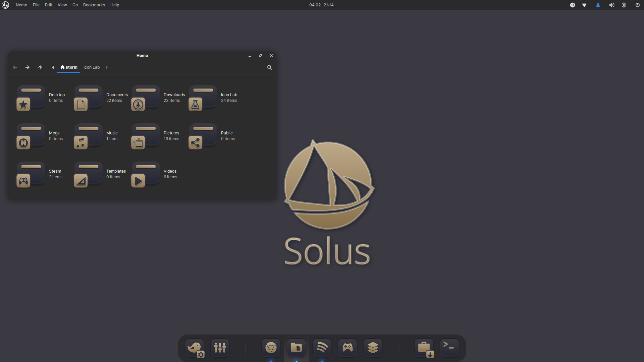Open the Bookmarks menu
Image resolution: width=644 pixels, height=362 pixels.
pyautogui.click(x=94, y=5)
